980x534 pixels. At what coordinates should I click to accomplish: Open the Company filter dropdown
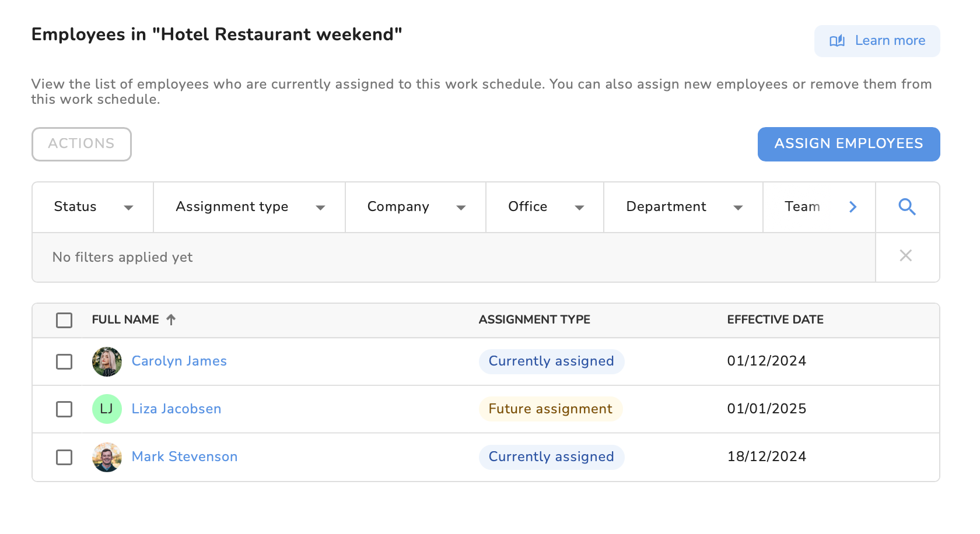click(x=416, y=207)
